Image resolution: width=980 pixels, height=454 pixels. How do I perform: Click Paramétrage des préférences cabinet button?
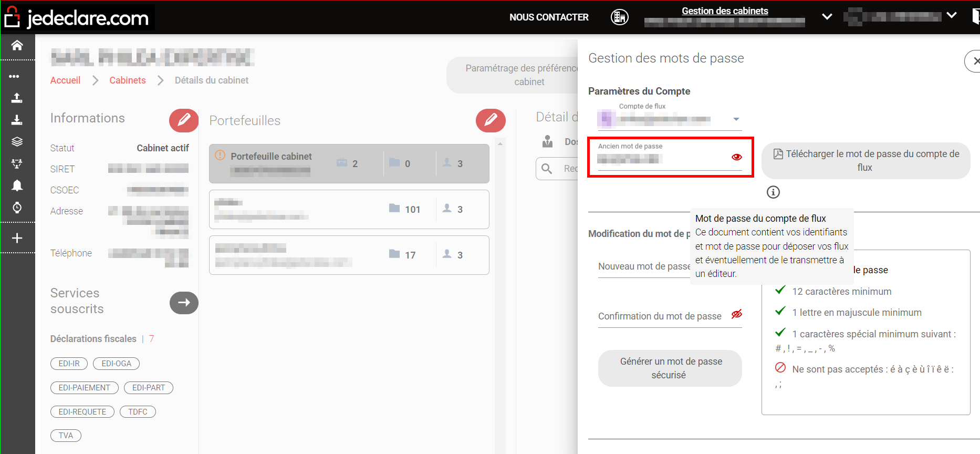click(512, 75)
